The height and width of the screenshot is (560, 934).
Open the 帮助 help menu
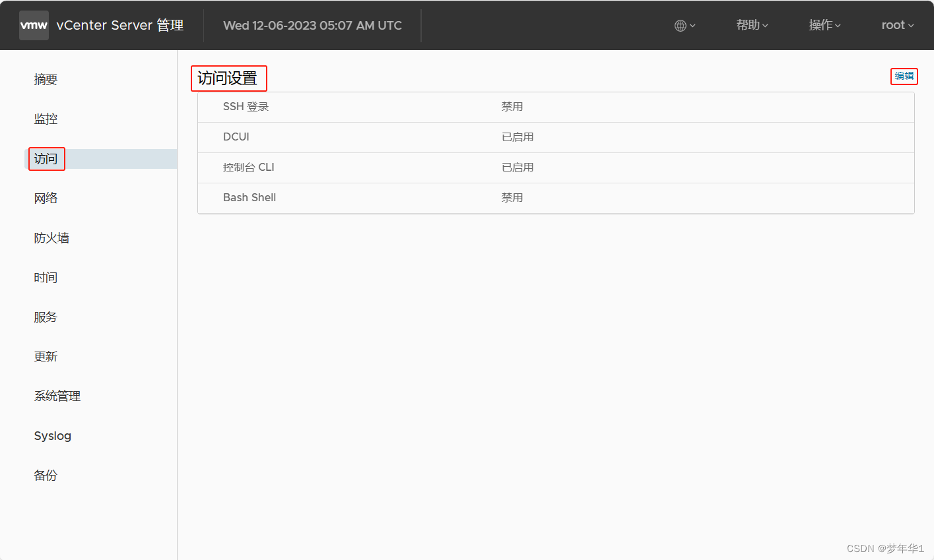click(752, 25)
